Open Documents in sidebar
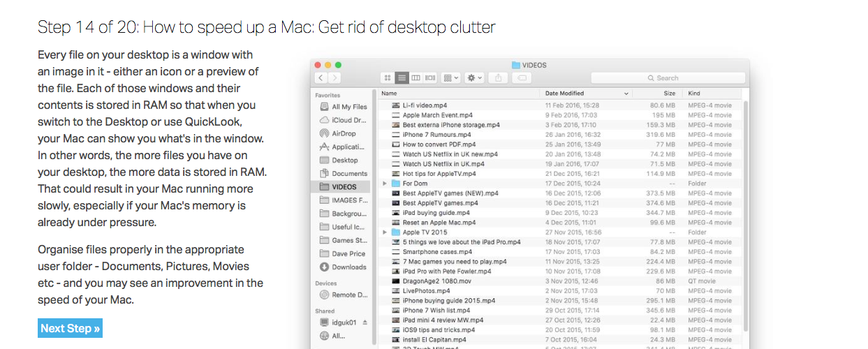Screen dimensions: 868x349 coord(344,173)
